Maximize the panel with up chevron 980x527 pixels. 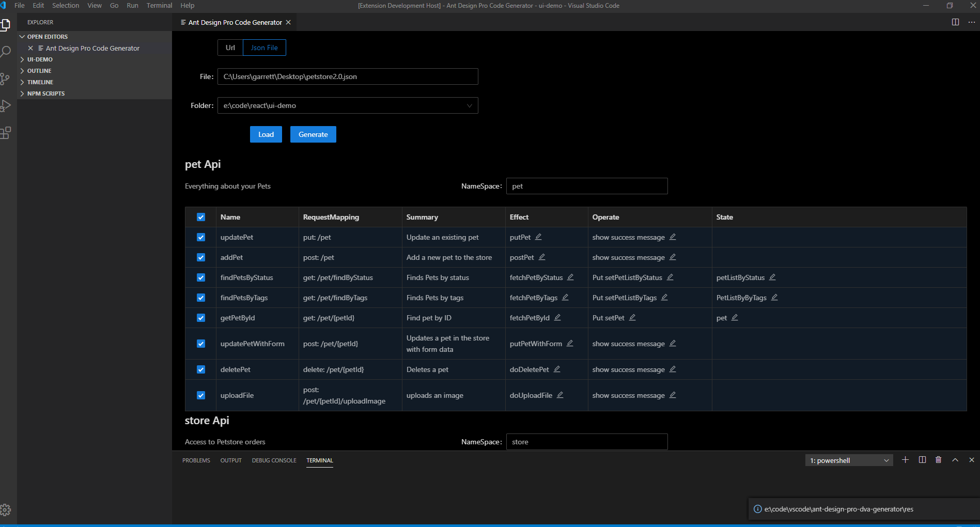[x=955, y=460]
